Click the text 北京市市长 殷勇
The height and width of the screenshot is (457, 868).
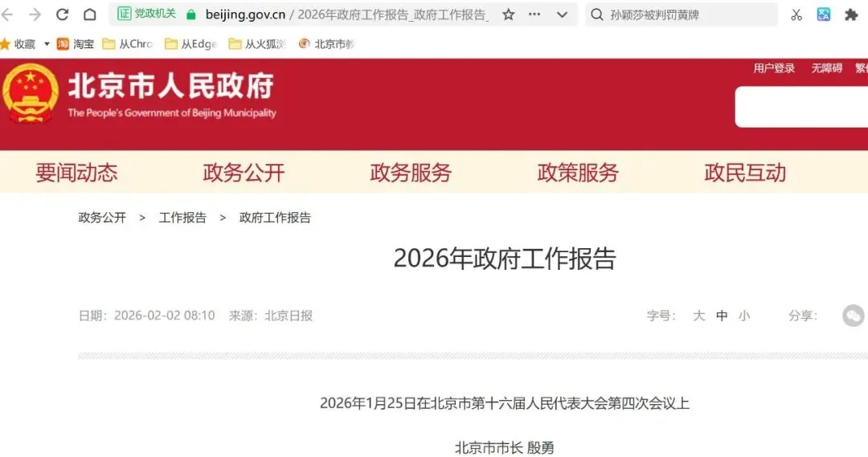click(505, 447)
